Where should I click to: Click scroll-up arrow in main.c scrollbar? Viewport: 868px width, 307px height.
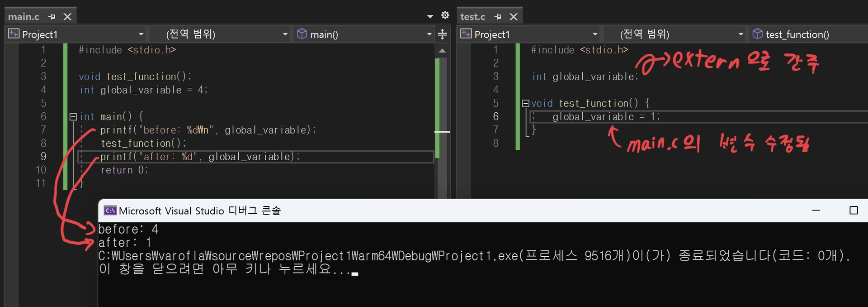click(x=442, y=51)
